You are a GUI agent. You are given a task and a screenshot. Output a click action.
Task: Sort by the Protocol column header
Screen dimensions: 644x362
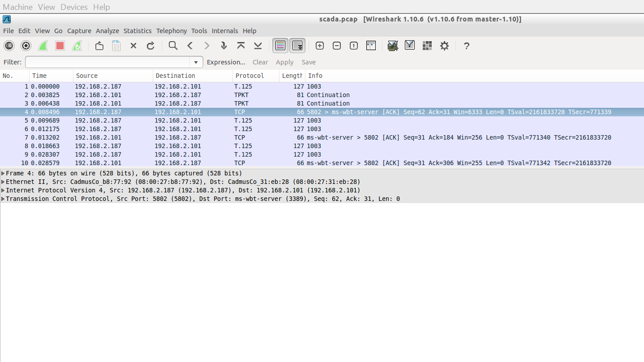(x=256, y=76)
